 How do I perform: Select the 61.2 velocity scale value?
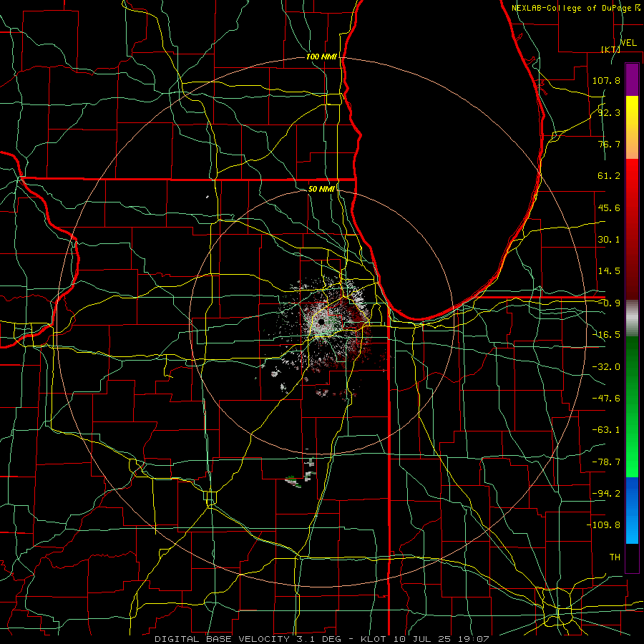[609, 176]
